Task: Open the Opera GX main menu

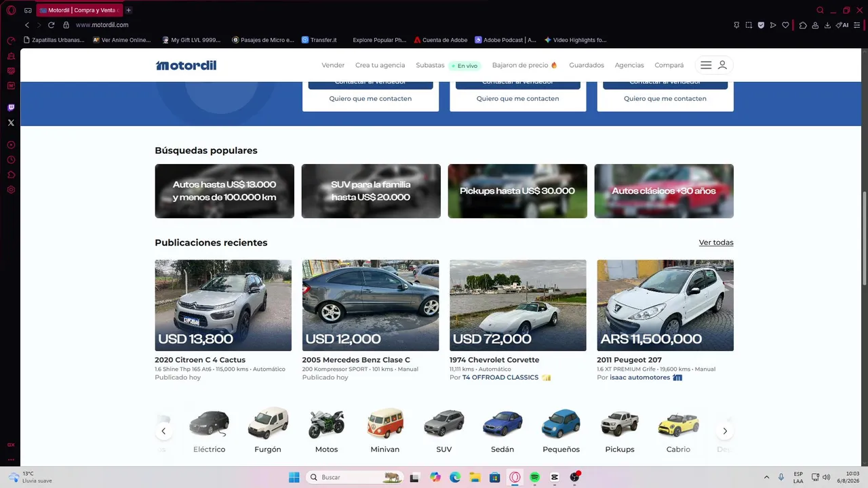Action: click(11, 10)
